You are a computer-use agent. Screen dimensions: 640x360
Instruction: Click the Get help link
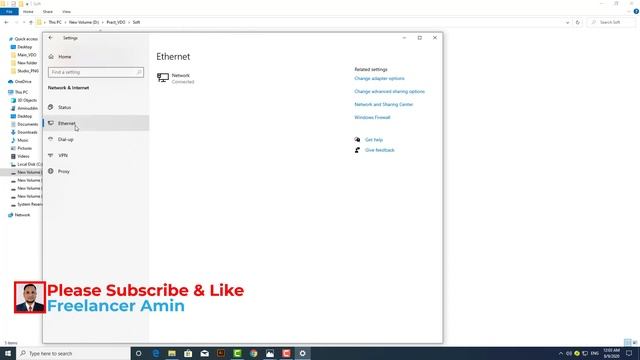(374, 140)
